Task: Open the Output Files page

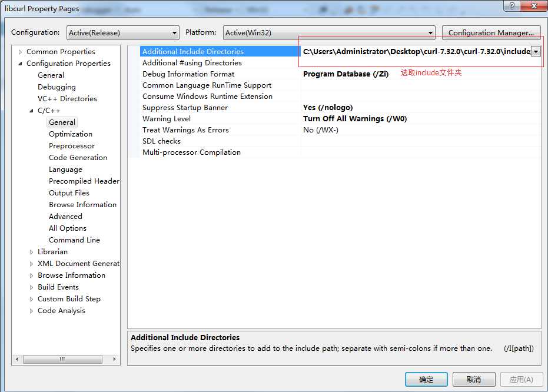Action: tap(69, 193)
